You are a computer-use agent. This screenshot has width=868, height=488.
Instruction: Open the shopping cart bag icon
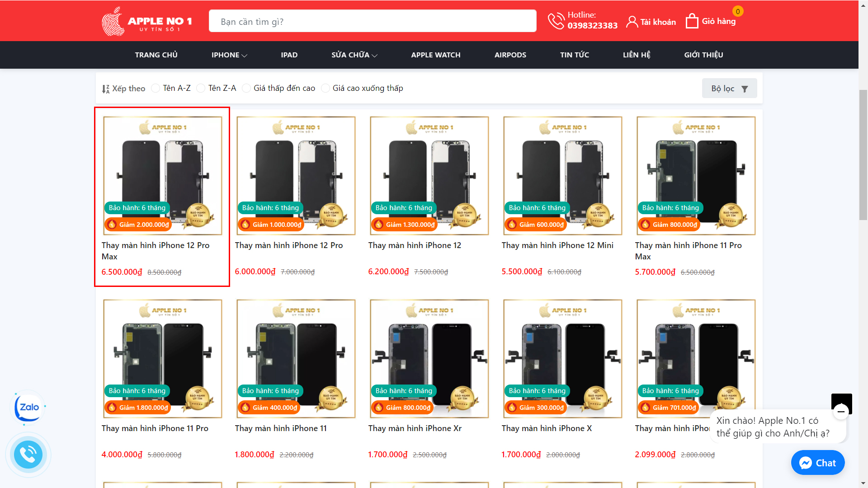pyautogui.click(x=692, y=21)
